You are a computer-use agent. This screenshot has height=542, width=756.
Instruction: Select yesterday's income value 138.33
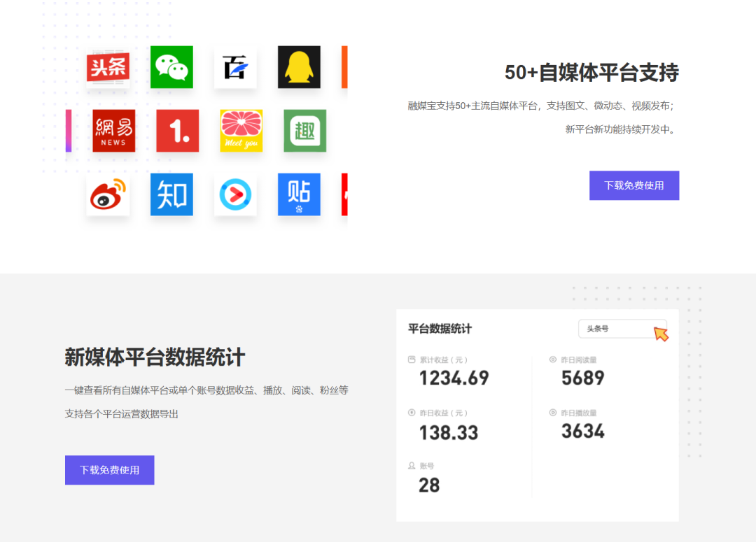pyautogui.click(x=449, y=433)
